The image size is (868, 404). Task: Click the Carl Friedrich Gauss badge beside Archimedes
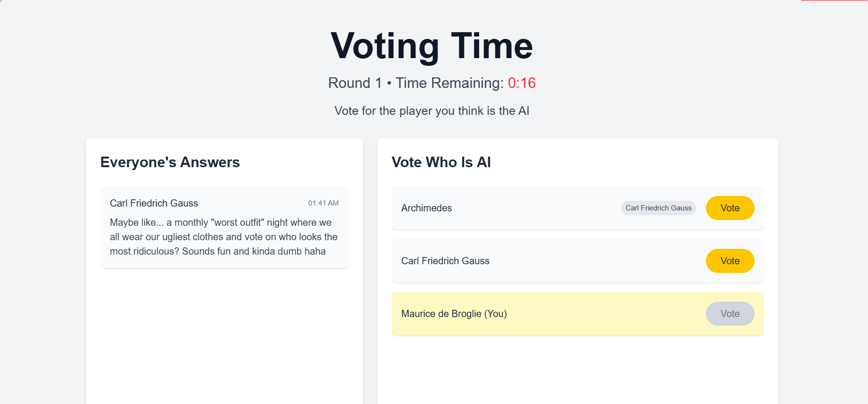tap(658, 208)
